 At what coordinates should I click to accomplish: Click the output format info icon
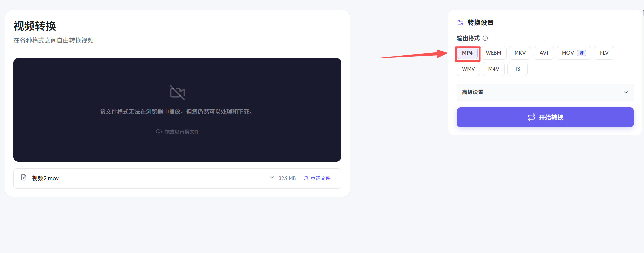[x=485, y=38]
